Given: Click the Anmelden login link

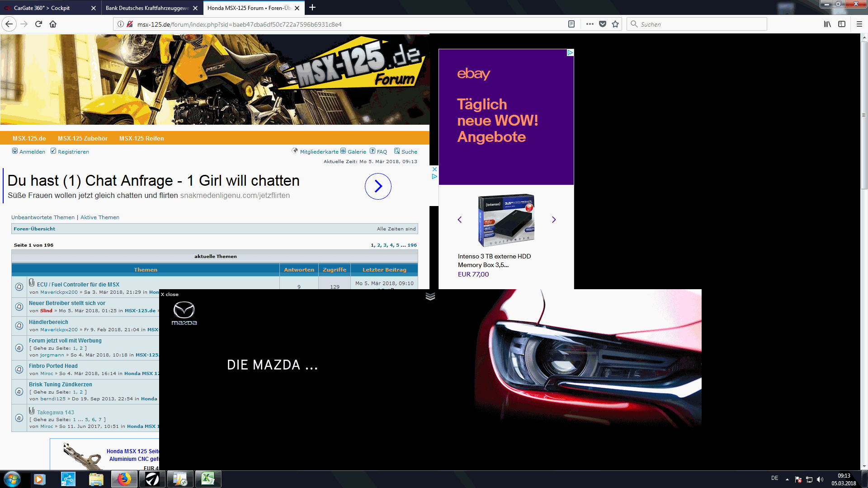Looking at the screenshot, I should 32,152.
